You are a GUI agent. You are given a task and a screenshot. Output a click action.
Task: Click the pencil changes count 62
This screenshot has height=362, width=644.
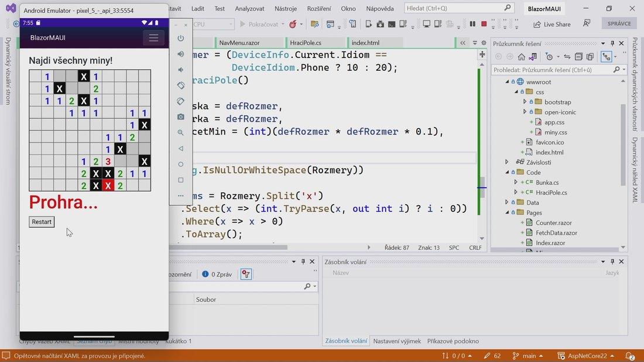tap(492, 356)
